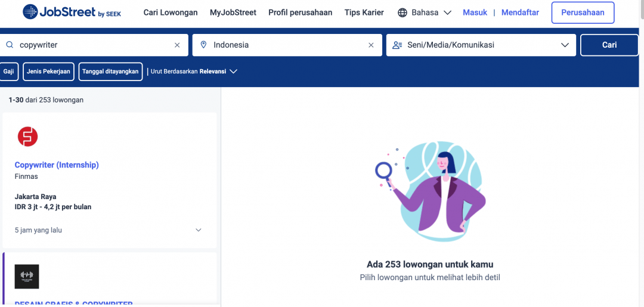Viewport: 644px width, 307px height.
Task: Open the Jenis Pekerjaan filter
Action: pyautogui.click(x=48, y=72)
